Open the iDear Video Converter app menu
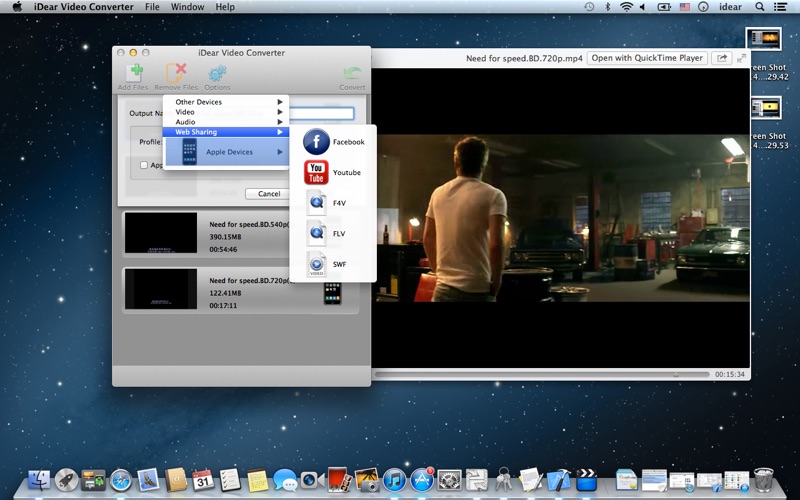 (x=84, y=7)
